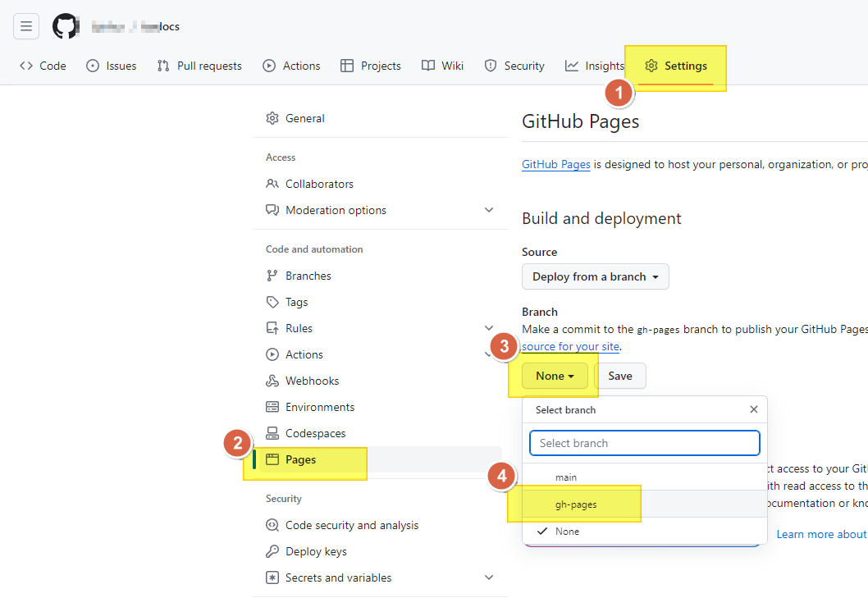
Task: Open the Deploy from a branch dropdown
Action: pyautogui.click(x=595, y=276)
